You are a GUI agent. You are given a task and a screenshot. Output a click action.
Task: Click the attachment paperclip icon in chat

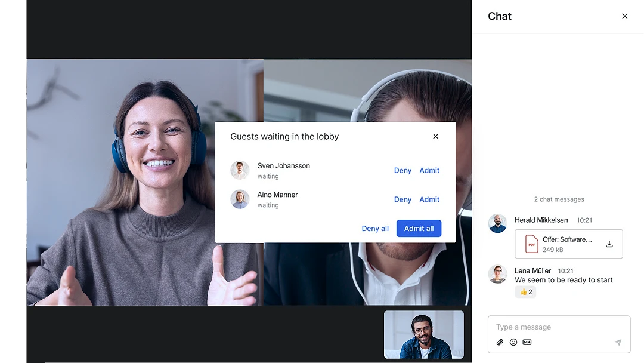pos(500,342)
